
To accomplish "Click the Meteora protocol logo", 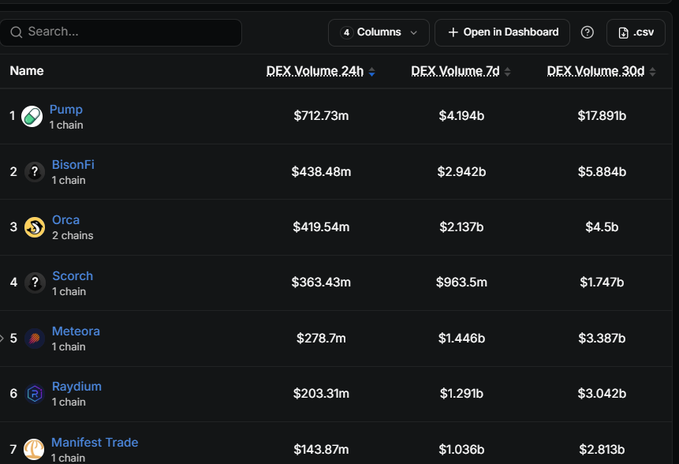I will (35, 338).
